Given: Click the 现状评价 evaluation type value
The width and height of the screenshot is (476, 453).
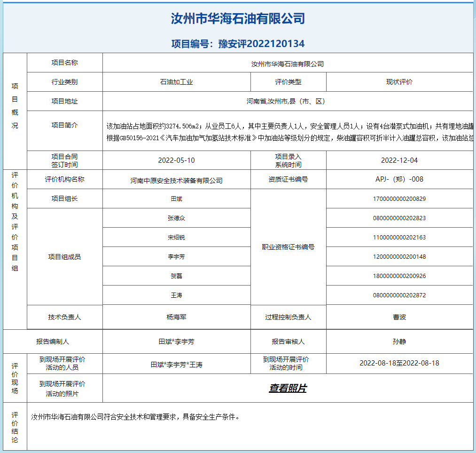Looking at the screenshot, I should click(399, 82).
